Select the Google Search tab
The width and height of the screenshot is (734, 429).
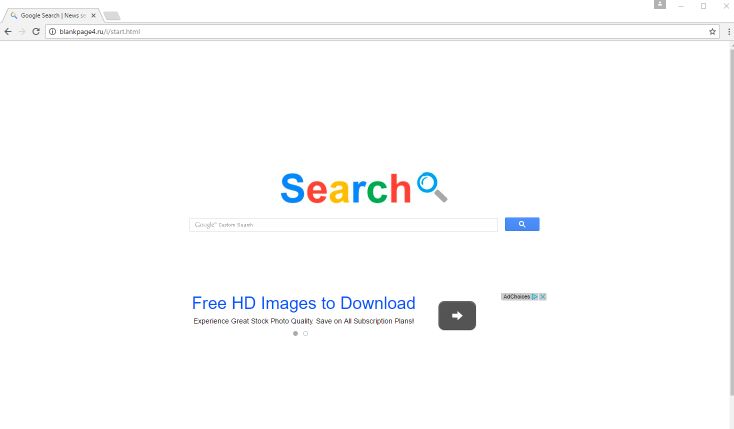(x=51, y=15)
